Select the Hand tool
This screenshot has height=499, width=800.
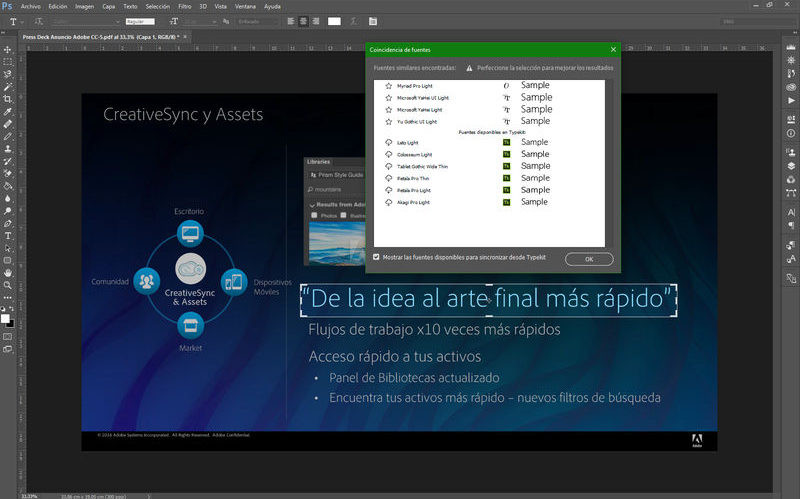click(8, 273)
